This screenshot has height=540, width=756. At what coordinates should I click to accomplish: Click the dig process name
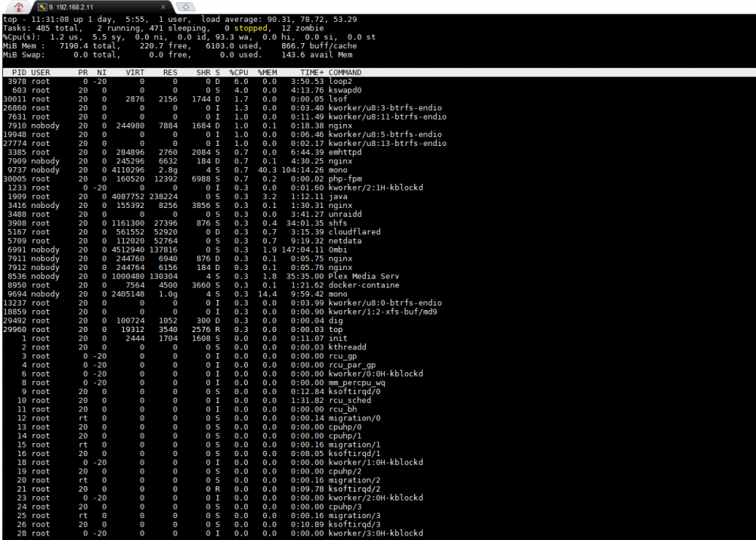(x=335, y=320)
